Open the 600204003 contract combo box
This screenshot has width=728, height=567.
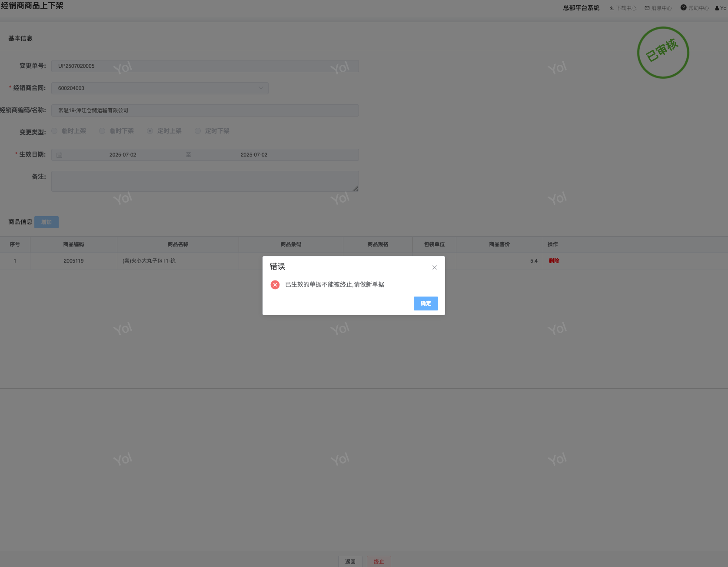(x=160, y=88)
